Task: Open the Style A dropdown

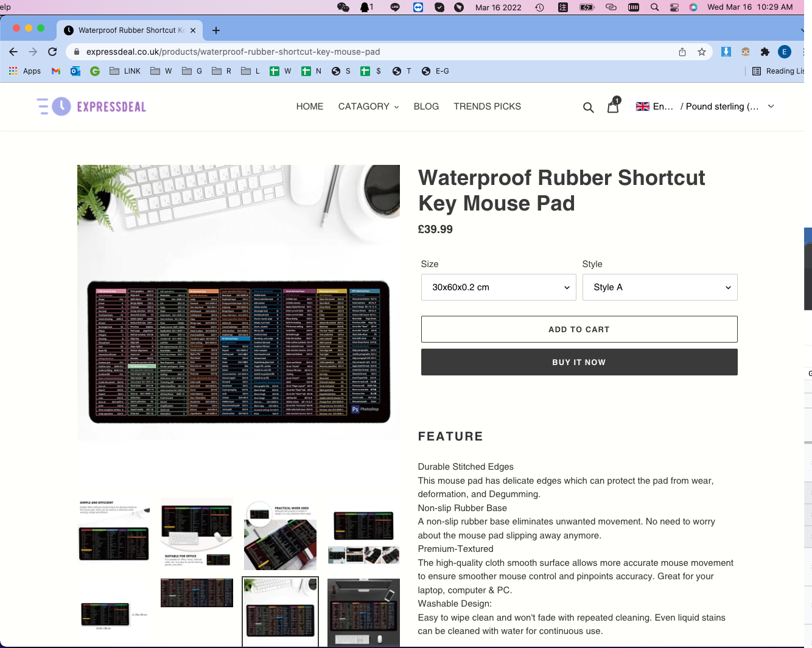Action: click(660, 287)
